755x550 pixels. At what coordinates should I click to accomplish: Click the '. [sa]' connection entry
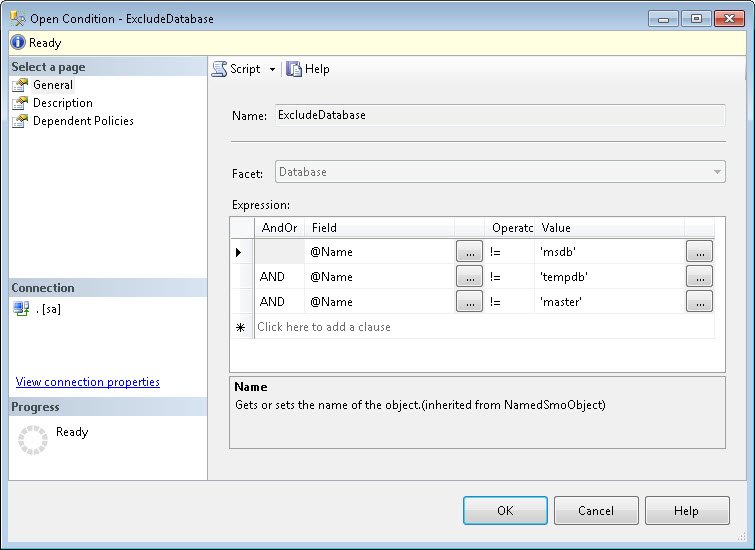coord(48,309)
